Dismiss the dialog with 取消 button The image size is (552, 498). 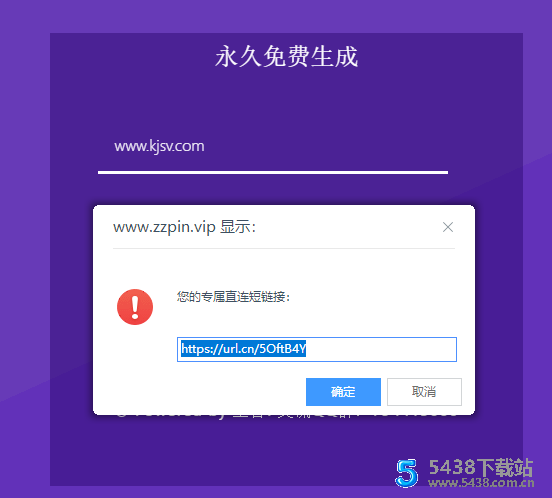tap(424, 392)
